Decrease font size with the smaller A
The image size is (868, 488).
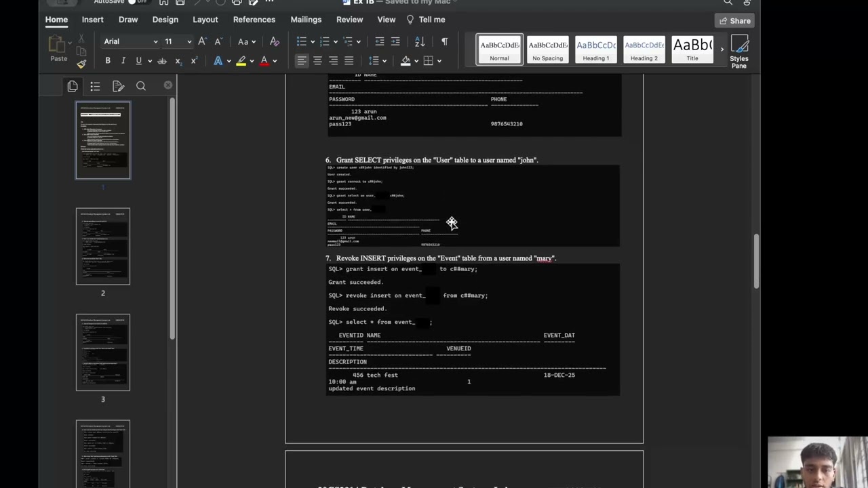218,41
